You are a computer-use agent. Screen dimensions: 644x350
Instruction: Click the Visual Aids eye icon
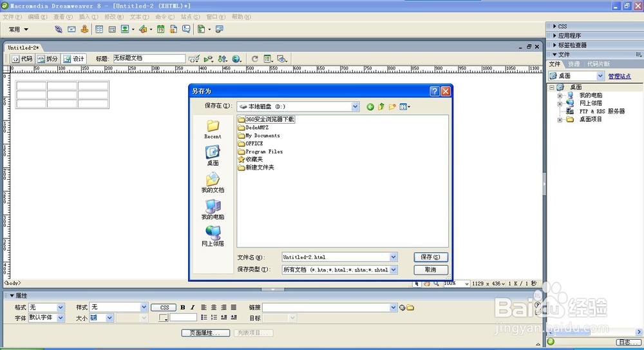click(281, 59)
